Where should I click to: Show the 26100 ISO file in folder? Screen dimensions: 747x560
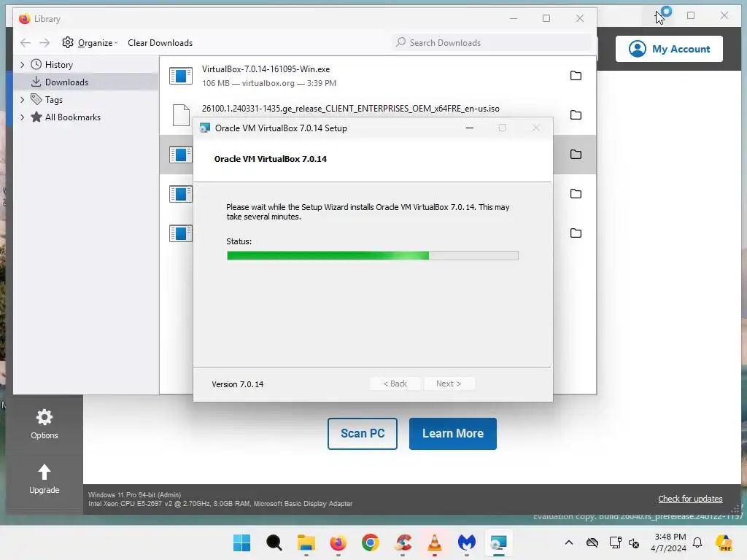tap(576, 115)
